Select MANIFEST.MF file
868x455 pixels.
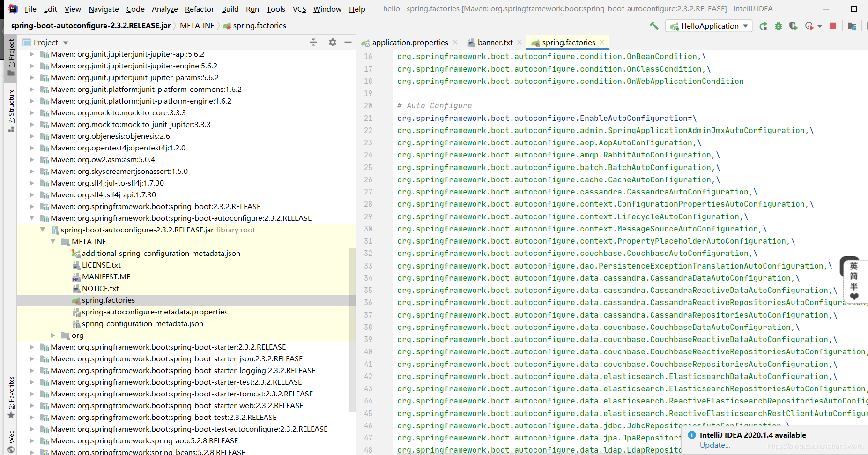(106, 276)
